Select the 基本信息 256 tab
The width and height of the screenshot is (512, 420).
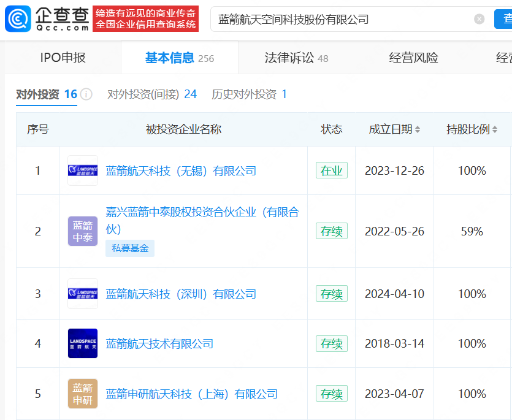click(x=180, y=58)
